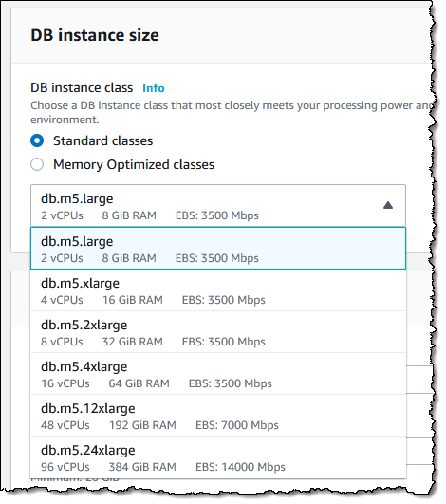Click EBS: 14000 Mbps option detail

coord(240,467)
